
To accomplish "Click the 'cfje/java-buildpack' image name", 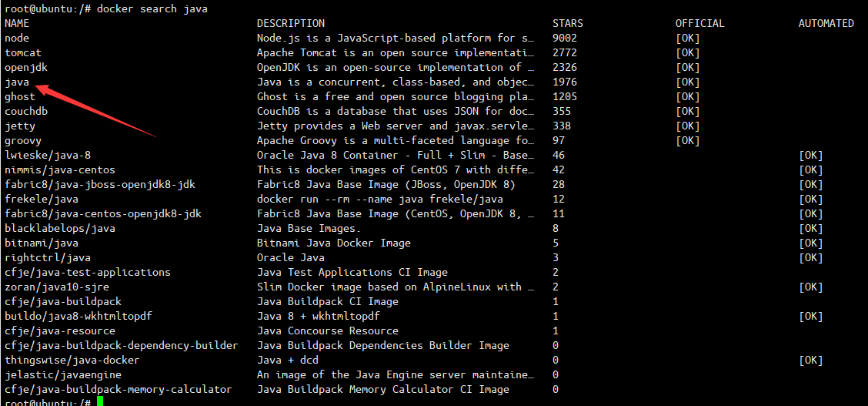I will (x=63, y=302).
